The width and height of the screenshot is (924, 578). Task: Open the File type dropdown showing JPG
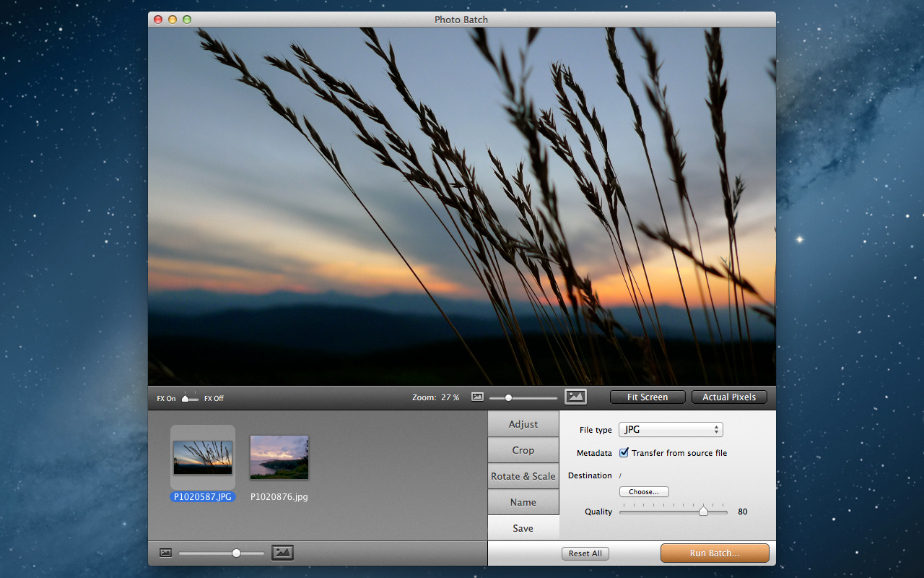coord(670,429)
